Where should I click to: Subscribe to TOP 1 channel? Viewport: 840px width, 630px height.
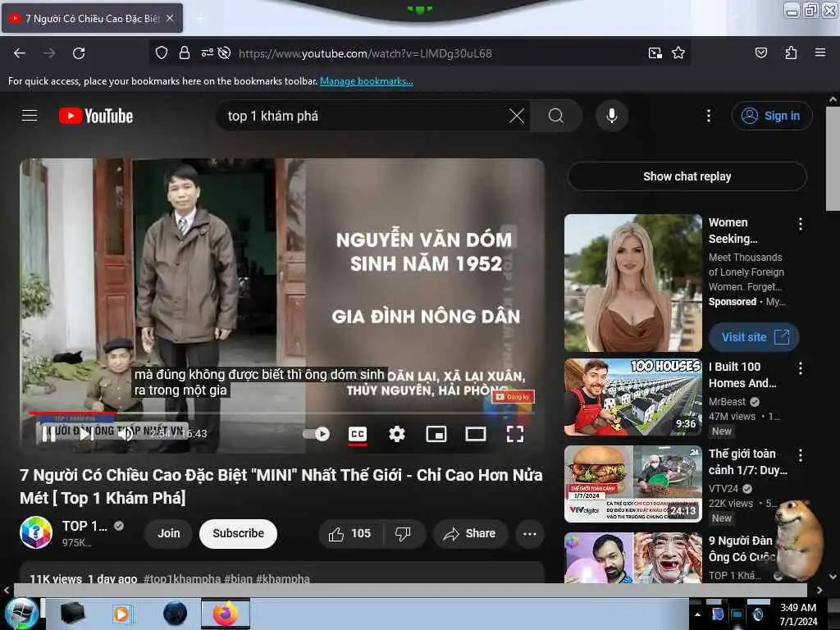[239, 533]
